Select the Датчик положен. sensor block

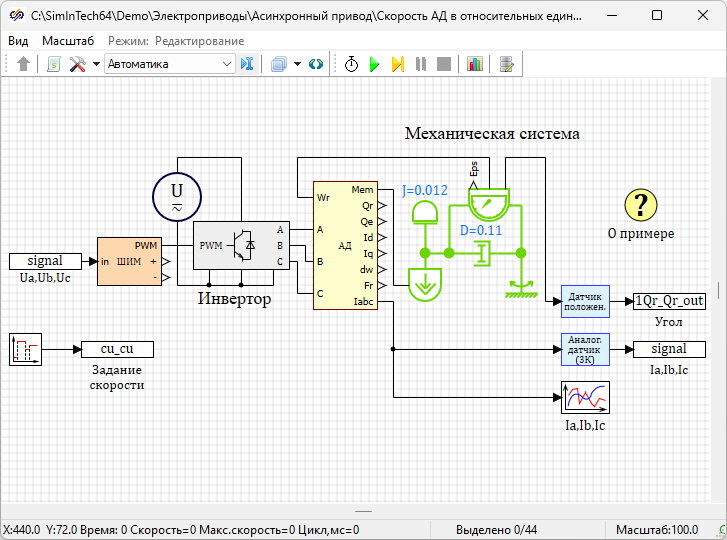click(585, 300)
